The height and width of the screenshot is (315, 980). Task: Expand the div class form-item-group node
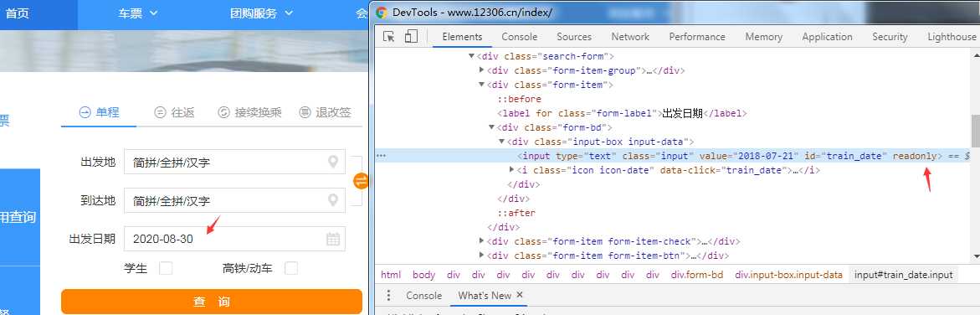(481, 70)
